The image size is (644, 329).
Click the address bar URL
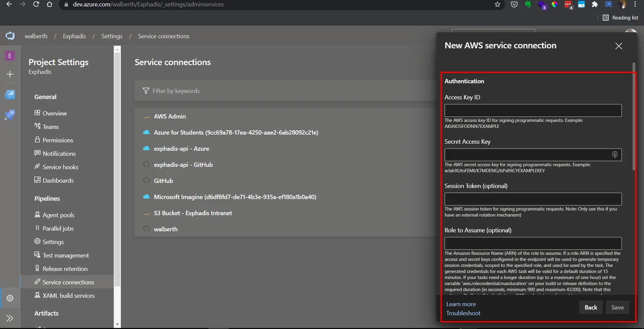click(x=148, y=4)
